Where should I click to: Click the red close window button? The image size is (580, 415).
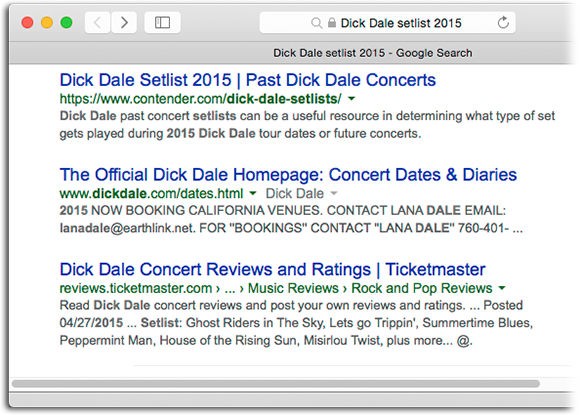[27, 23]
